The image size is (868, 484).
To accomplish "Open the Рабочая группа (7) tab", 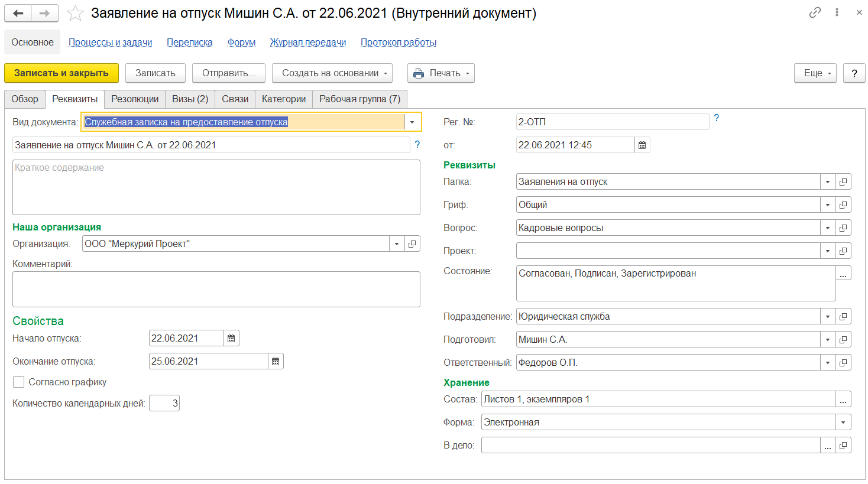I will tap(359, 99).
